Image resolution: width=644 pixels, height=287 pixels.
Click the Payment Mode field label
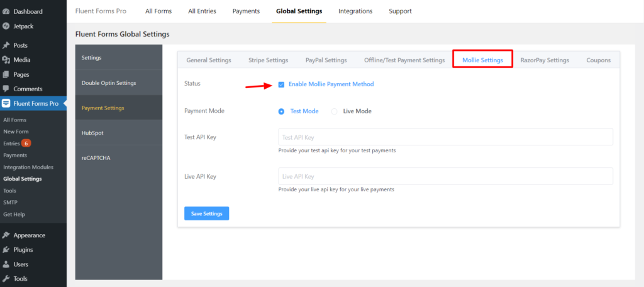pos(204,111)
